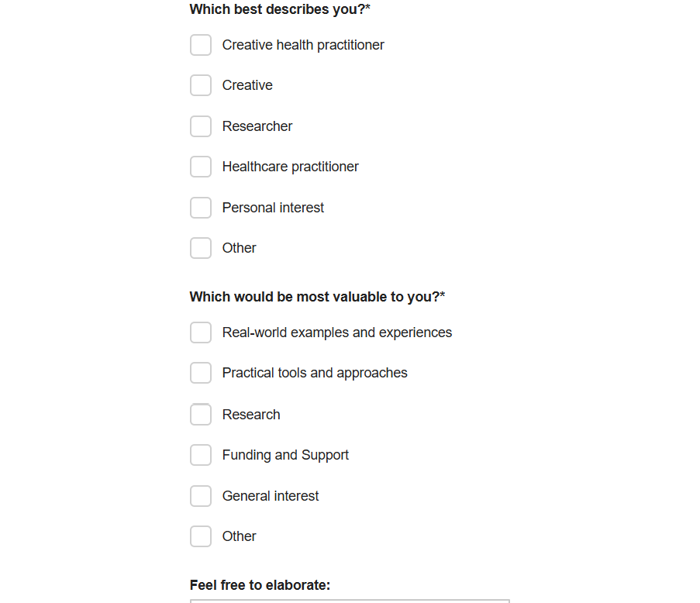Check Real-world examples and experiences

(x=201, y=333)
